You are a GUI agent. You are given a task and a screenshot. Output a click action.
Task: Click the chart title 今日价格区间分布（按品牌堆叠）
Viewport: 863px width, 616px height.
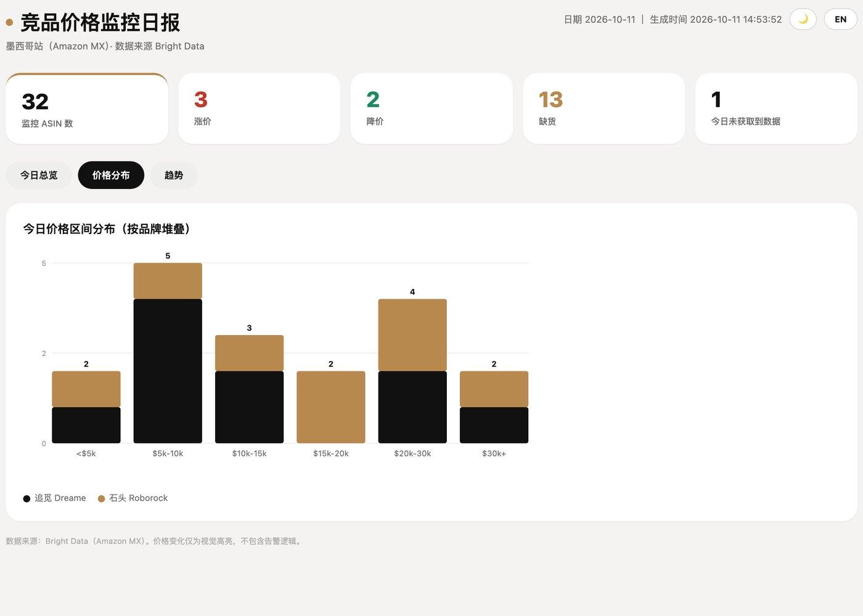(x=107, y=229)
